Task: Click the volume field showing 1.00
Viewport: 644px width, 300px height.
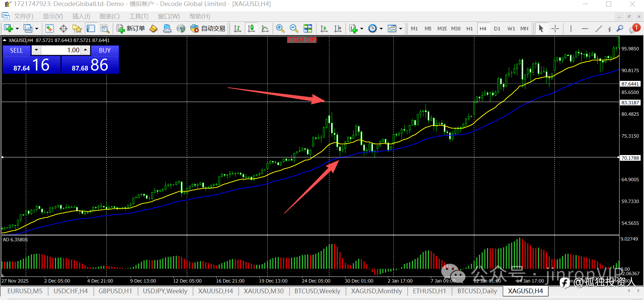Action: coord(61,50)
